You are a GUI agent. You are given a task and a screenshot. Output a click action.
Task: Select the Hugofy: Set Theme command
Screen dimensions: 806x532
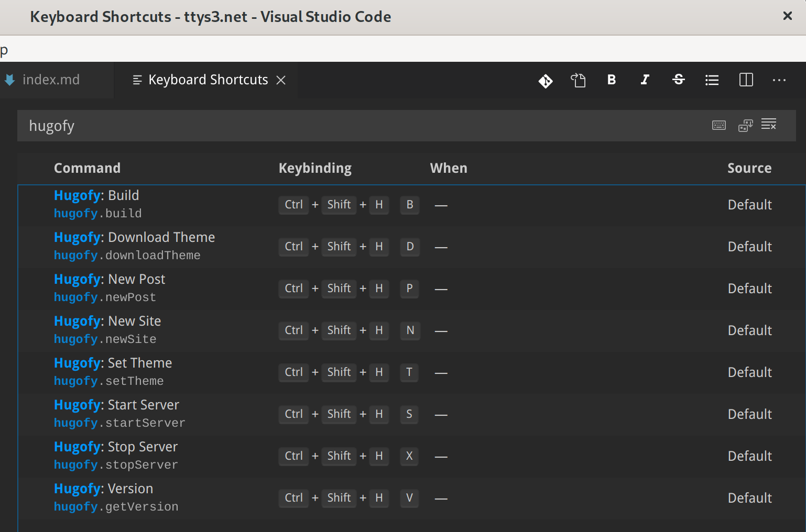(x=412, y=373)
